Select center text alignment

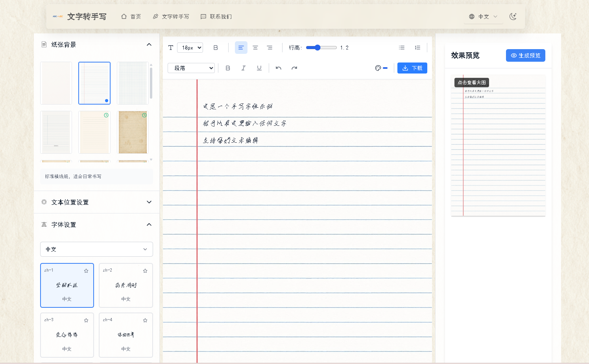click(255, 47)
